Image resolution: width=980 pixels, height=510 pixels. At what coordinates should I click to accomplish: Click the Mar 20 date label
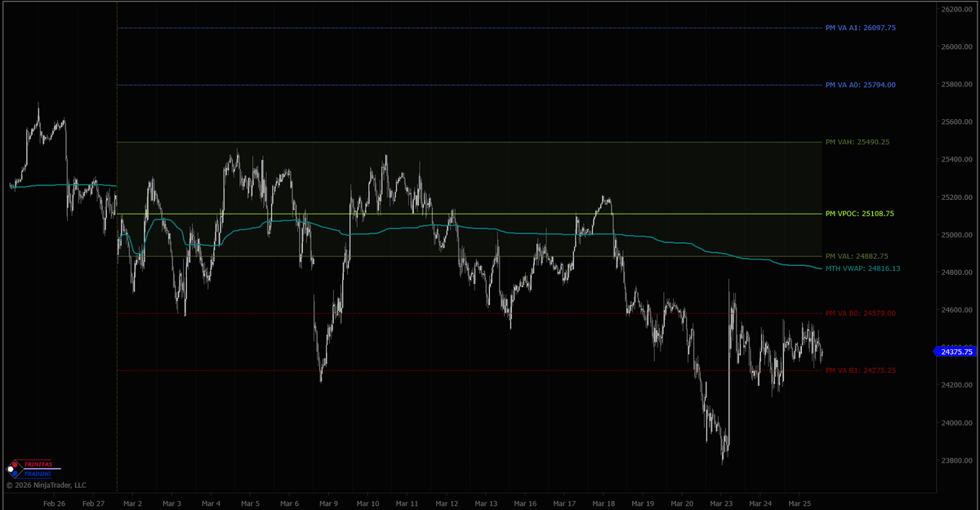pos(682,504)
